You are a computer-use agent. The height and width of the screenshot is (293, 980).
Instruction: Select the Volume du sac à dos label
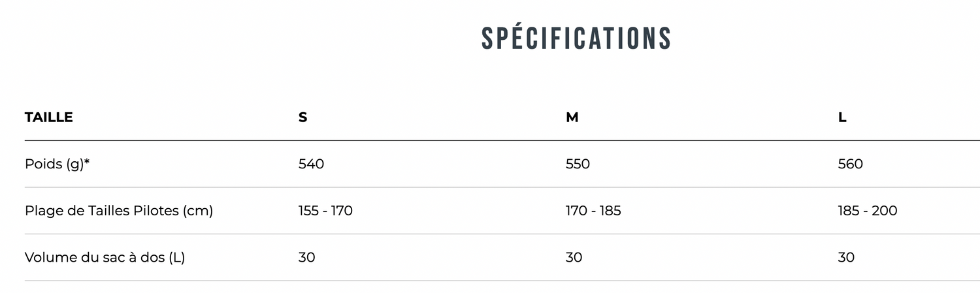(95, 257)
